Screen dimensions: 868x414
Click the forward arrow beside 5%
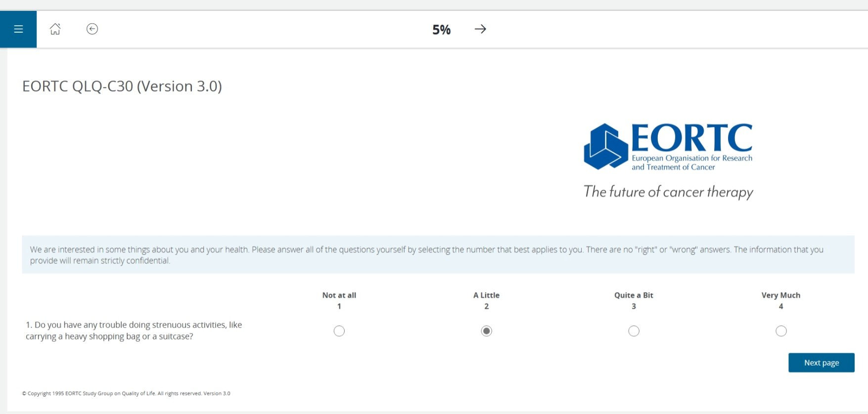click(480, 29)
